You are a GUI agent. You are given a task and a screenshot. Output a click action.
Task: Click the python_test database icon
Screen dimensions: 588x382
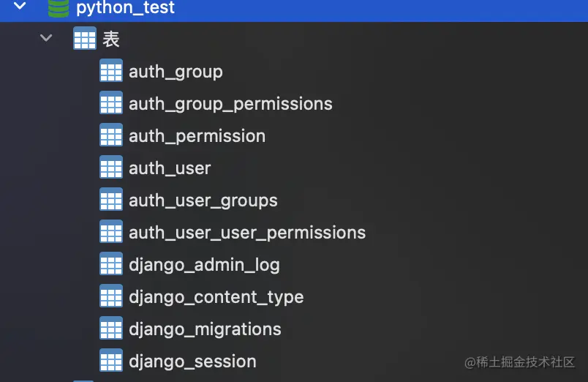(59, 8)
